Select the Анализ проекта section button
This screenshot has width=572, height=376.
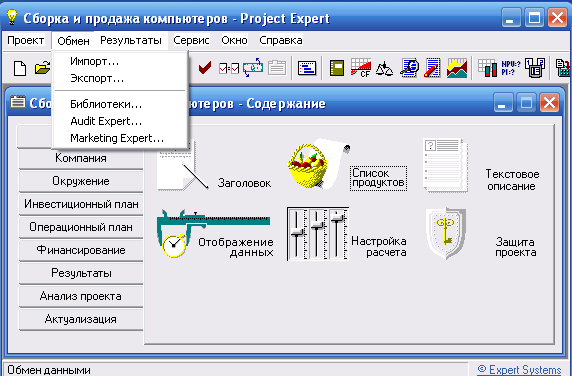(81, 296)
